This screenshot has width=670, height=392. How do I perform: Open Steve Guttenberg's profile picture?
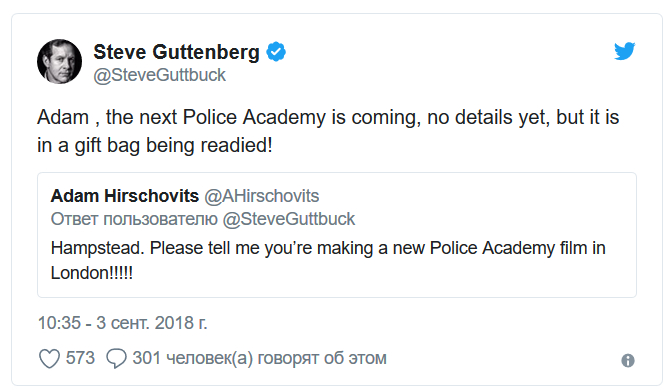[59, 62]
